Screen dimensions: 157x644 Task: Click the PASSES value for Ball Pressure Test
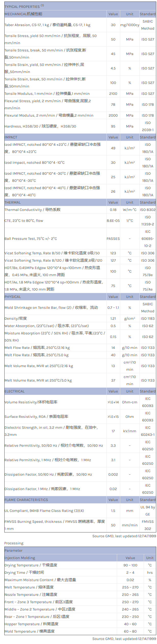pyautogui.click(x=113, y=239)
